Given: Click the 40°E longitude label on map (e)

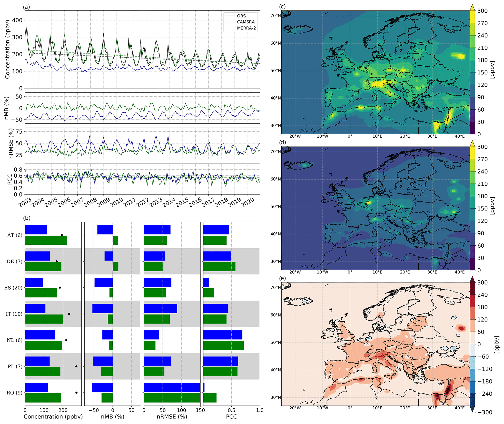Looking at the screenshot, I should pos(460,408).
